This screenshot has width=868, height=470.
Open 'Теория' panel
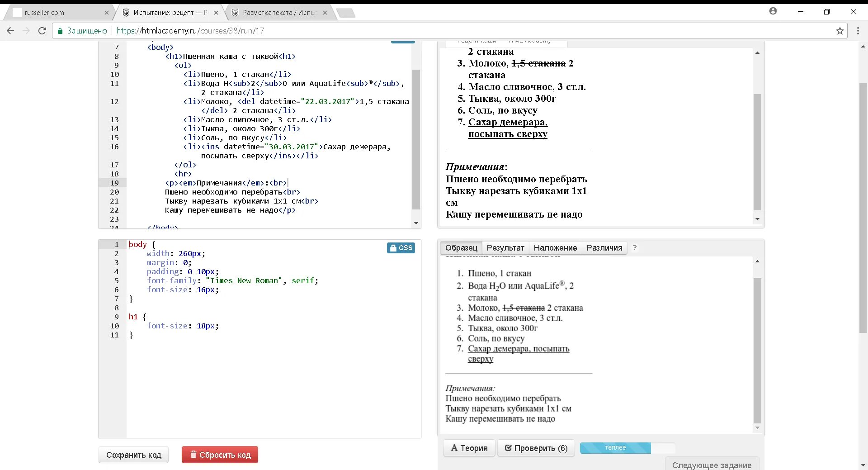[469, 448]
